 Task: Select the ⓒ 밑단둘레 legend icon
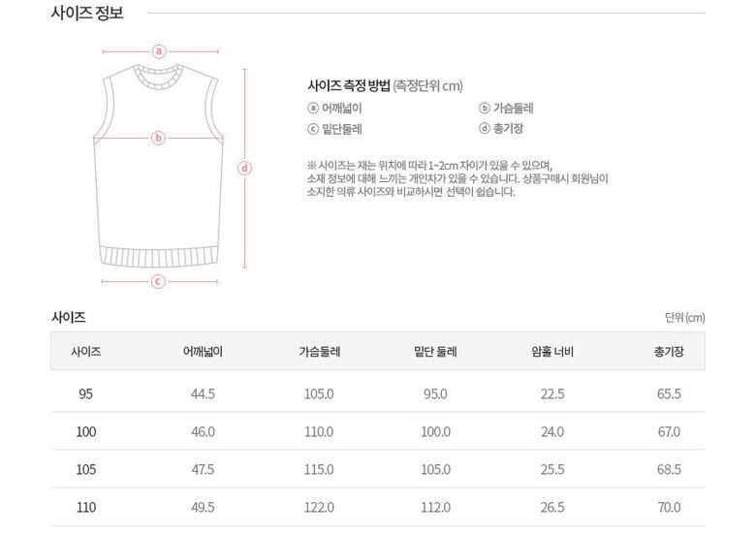pos(313,129)
